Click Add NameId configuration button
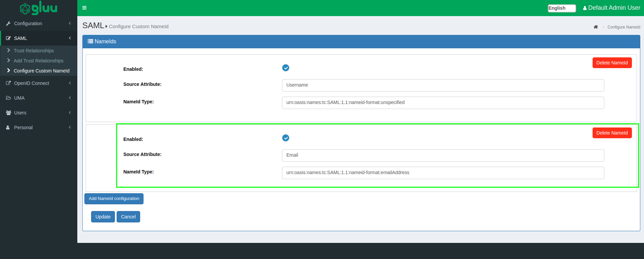 pos(114,199)
